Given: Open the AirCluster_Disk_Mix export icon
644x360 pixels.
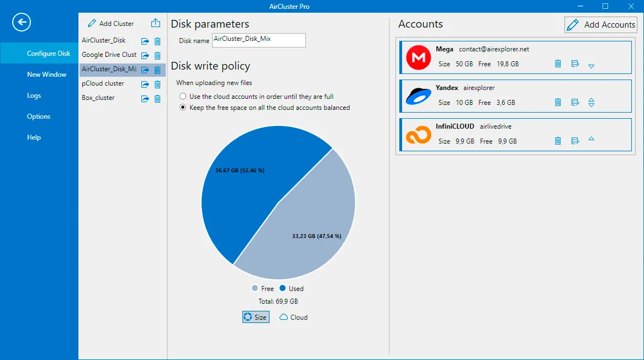Looking at the screenshot, I should click(145, 70).
